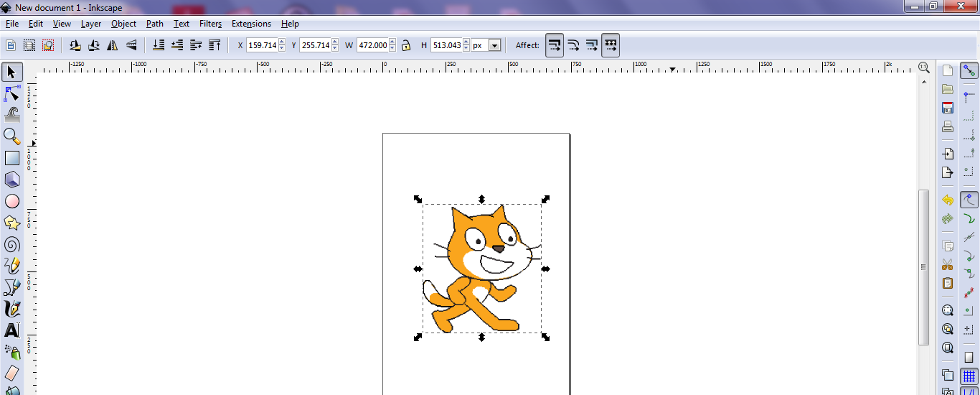
Task: Select the Text tool
Action: click(x=11, y=330)
